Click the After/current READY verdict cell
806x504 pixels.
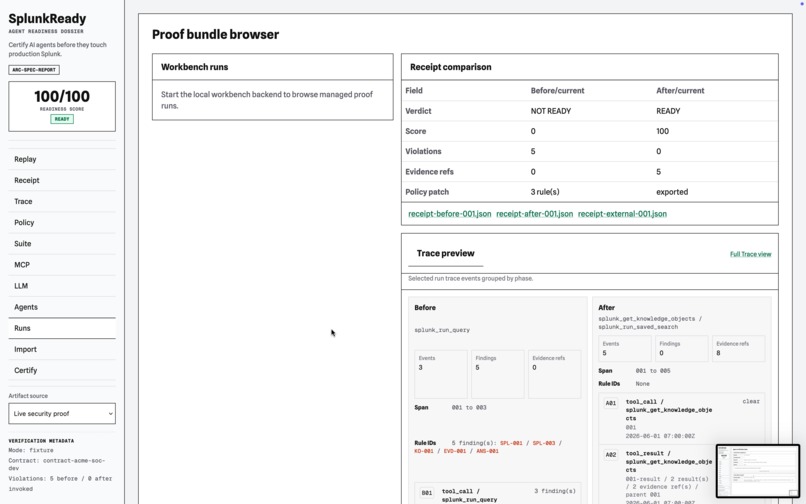point(668,111)
